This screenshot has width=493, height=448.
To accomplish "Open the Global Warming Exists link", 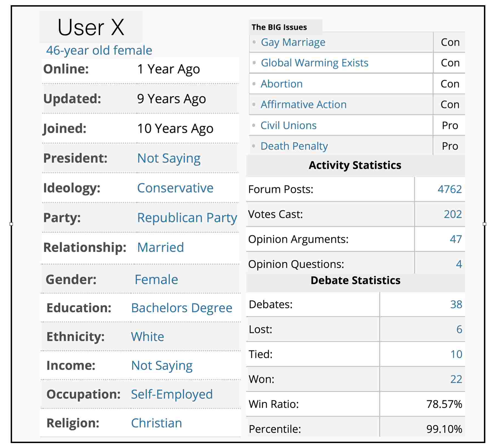I will click(314, 63).
